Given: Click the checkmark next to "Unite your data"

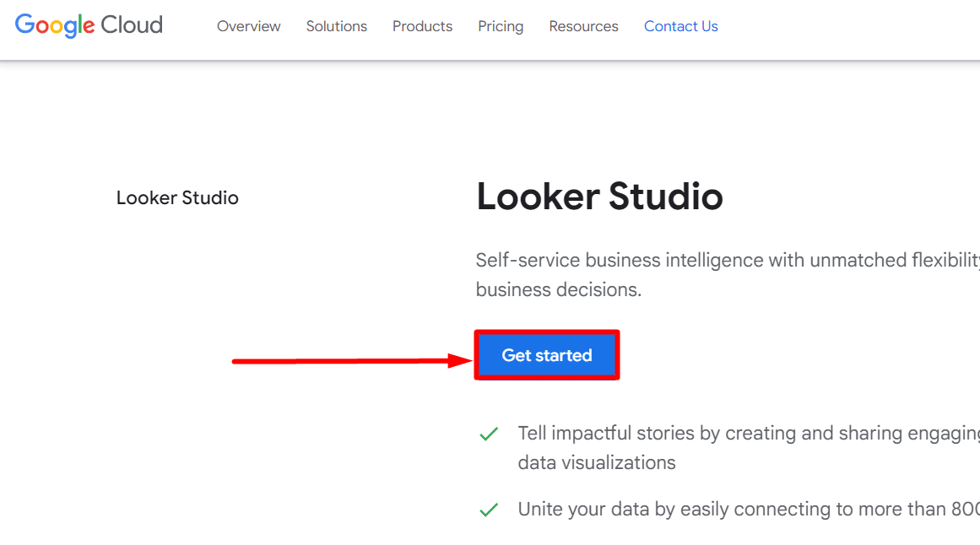Looking at the screenshot, I should click(x=489, y=509).
